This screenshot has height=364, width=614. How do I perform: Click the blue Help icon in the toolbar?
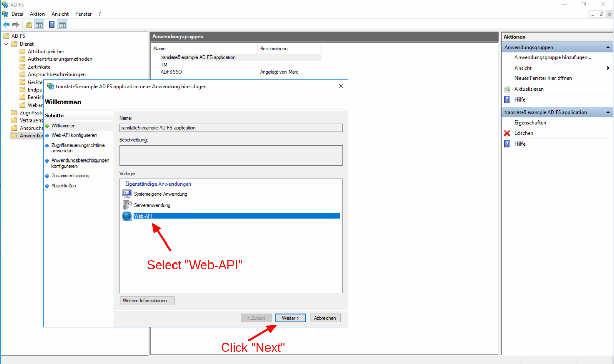tap(52, 25)
